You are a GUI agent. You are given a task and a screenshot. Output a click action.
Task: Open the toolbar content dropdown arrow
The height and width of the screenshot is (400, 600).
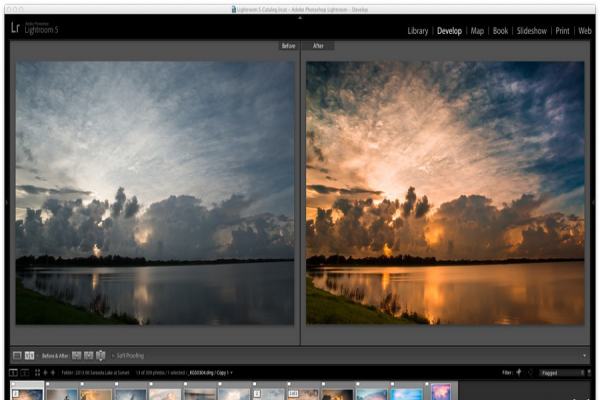click(584, 356)
